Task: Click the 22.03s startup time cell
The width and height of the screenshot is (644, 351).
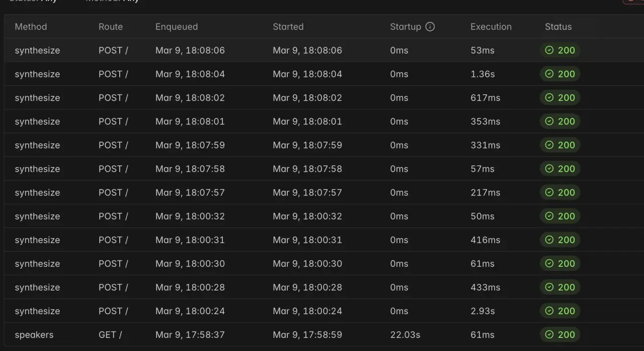Action: coord(405,335)
